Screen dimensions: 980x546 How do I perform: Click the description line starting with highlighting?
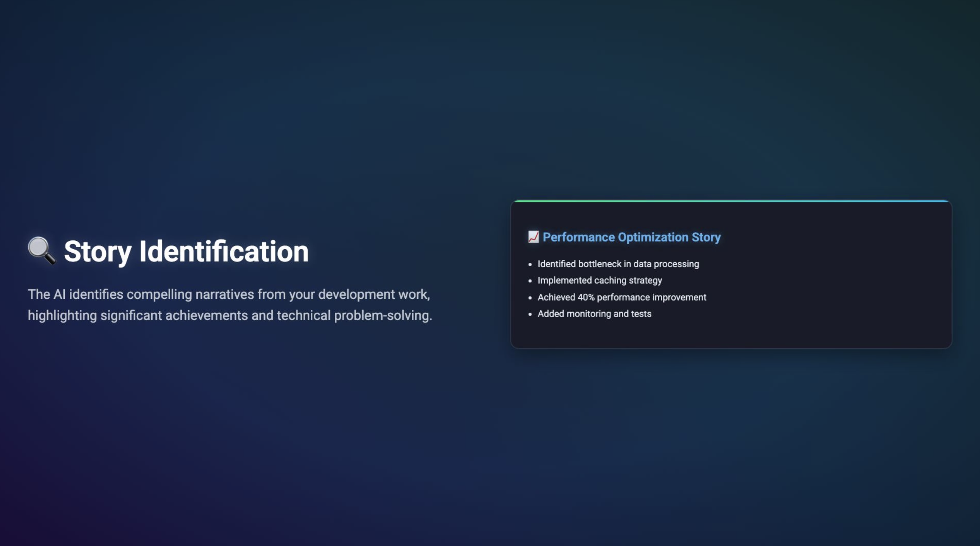229,316
